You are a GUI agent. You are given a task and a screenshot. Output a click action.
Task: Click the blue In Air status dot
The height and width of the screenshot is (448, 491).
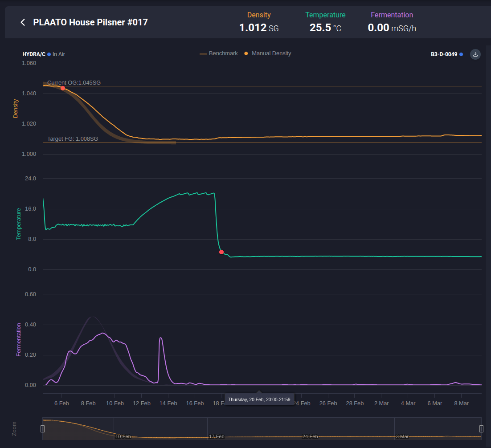49,54
